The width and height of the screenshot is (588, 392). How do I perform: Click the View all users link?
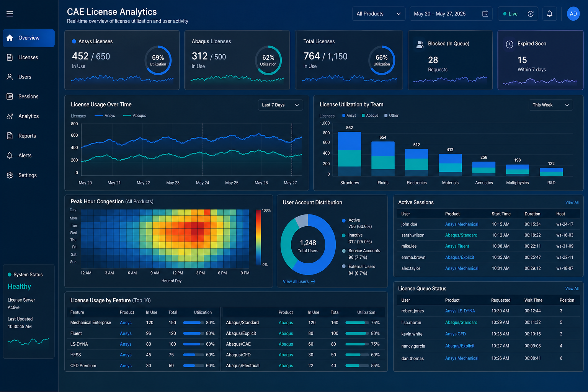(299, 281)
